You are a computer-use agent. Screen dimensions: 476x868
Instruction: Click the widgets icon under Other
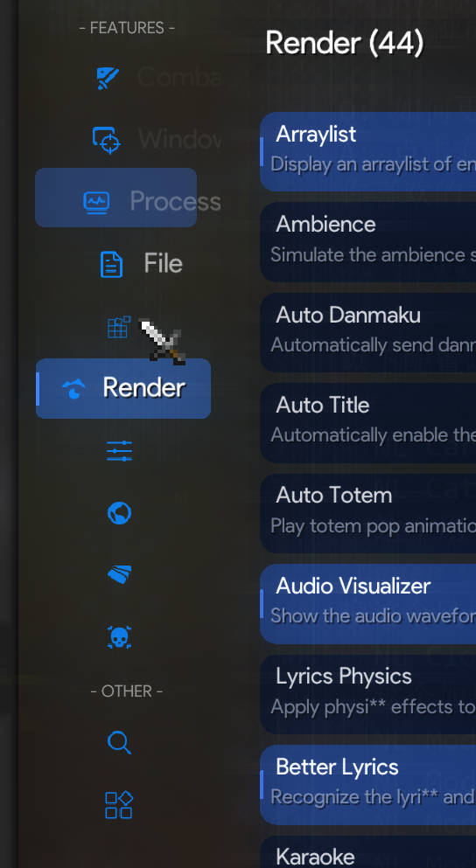pos(119,805)
